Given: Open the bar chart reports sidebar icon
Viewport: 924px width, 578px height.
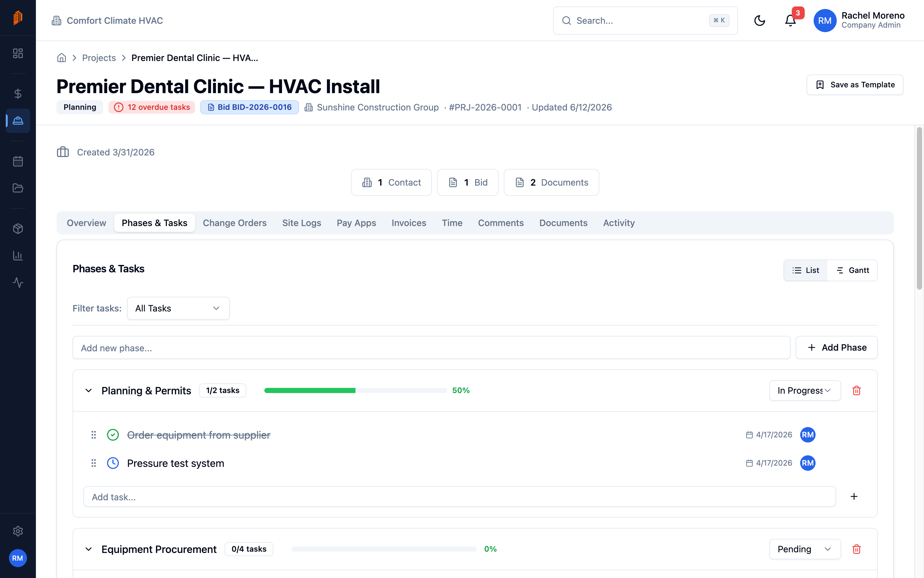Looking at the screenshot, I should click(18, 256).
